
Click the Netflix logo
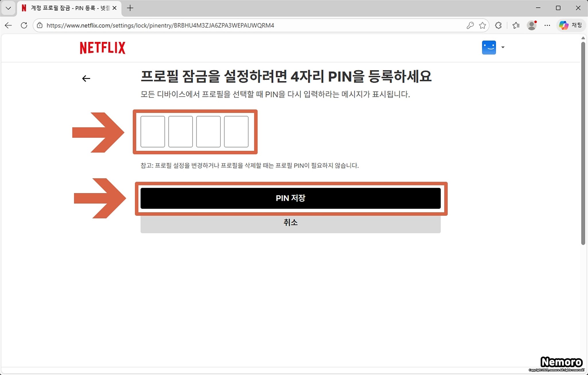102,48
